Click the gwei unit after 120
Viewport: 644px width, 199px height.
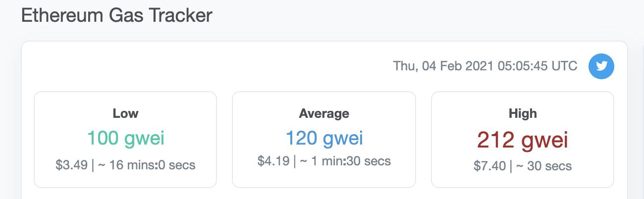click(x=343, y=138)
